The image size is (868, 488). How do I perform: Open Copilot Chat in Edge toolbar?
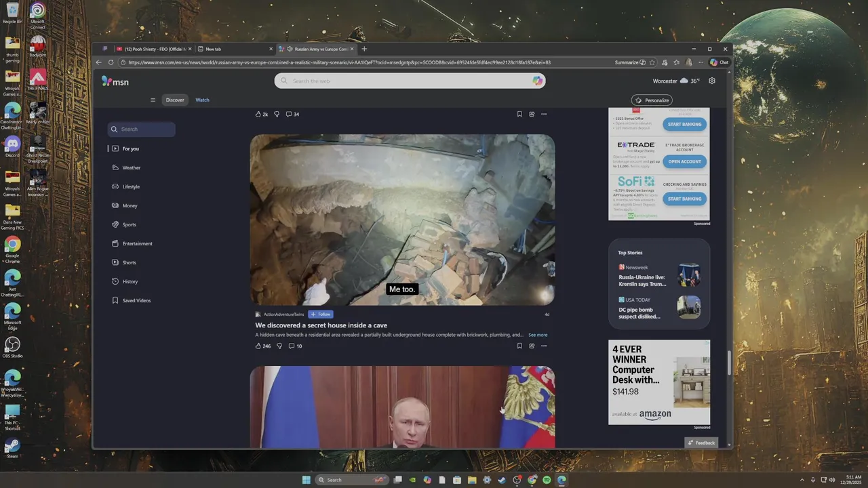click(x=719, y=62)
